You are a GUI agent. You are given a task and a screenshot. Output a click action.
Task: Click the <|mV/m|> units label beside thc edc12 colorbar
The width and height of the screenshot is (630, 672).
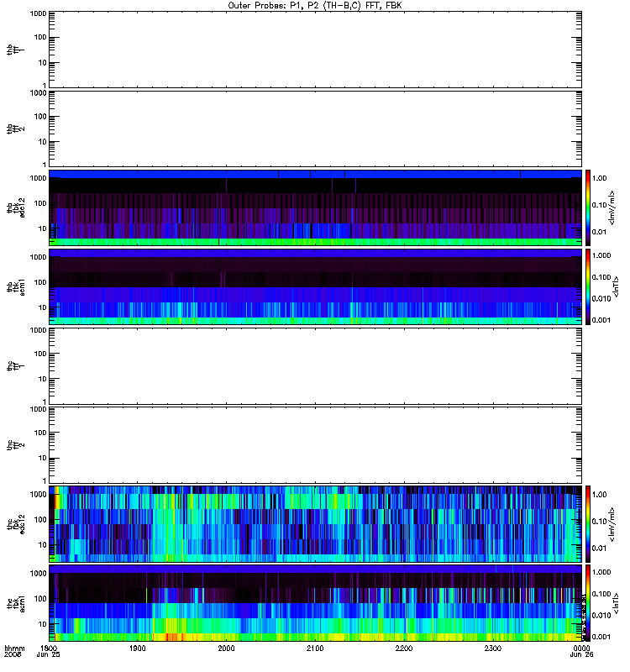[x=612, y=523]
